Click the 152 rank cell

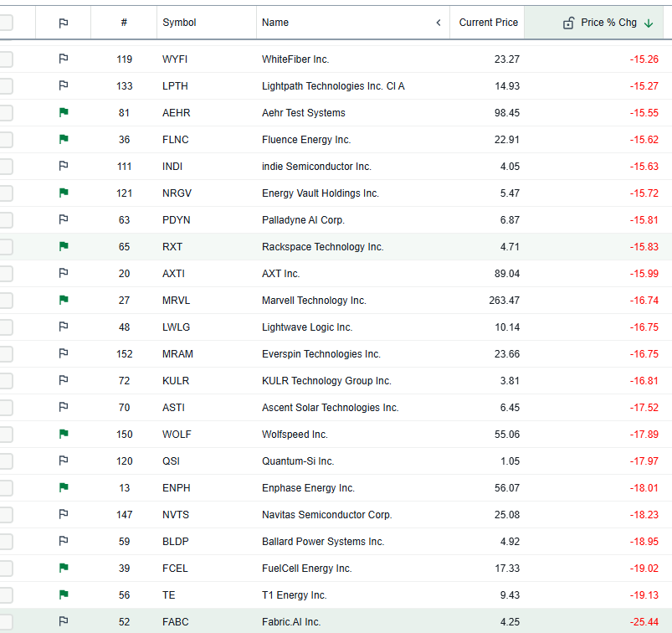[x=125, y=354]
